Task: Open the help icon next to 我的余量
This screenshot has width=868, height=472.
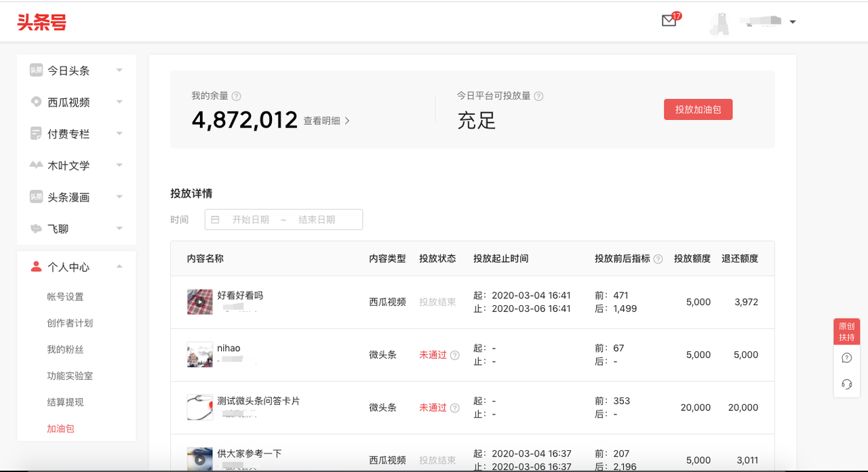Action: pyautogui.click(x=235, y=96)
